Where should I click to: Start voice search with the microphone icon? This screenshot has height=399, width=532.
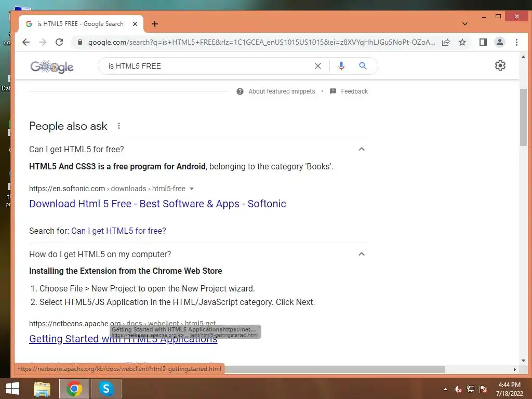341,66
